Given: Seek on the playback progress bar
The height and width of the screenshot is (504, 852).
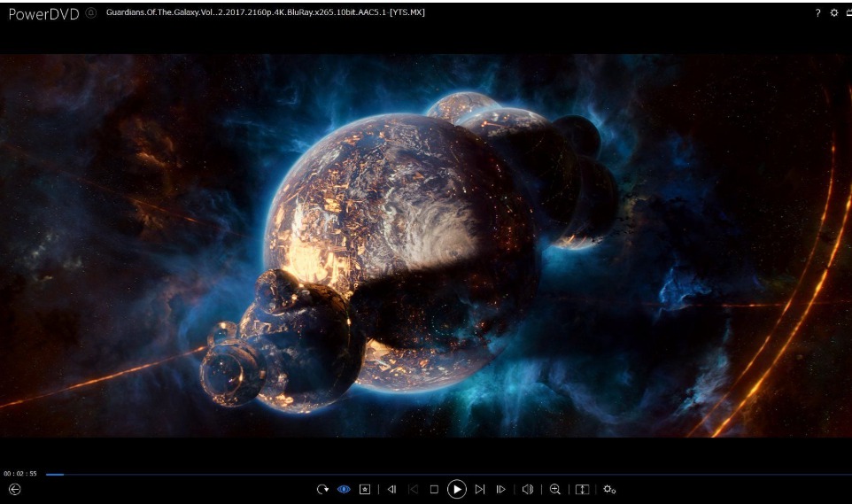Looking at the screenshot, I should (448, 475).
